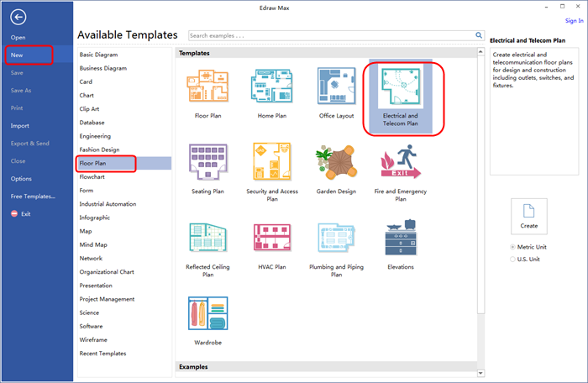Select Database category
The width and height of the screenshot is (588, 383).
point(92,123)
